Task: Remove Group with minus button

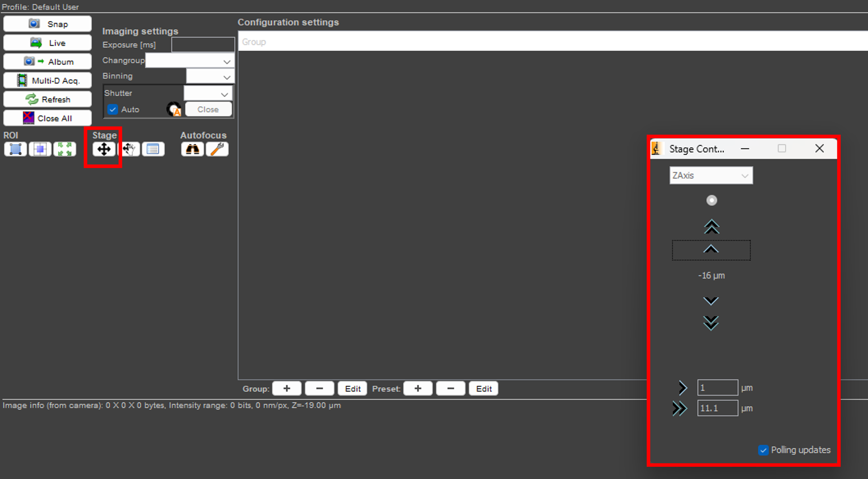Action: coord(319,389)
